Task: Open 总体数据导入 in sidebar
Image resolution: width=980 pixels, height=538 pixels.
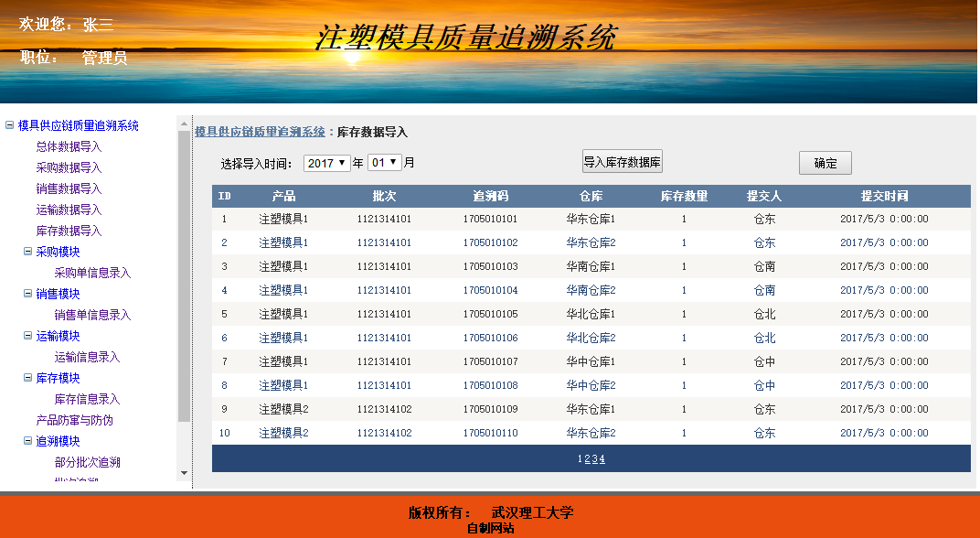Action: tap(69, 146)
